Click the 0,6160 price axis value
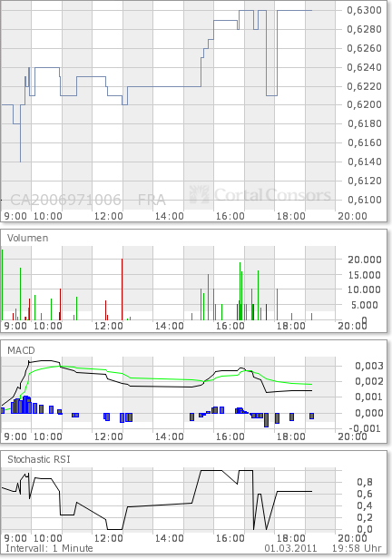The image size is (392, 559). point(364,142)
